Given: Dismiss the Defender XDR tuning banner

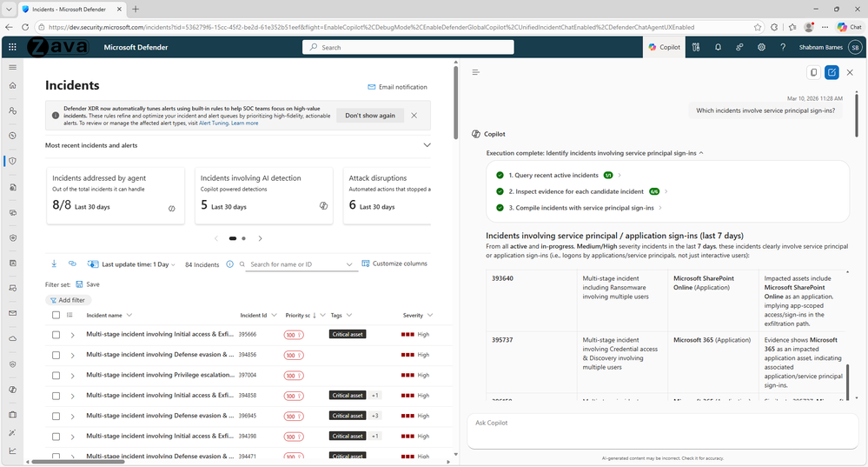Looking at the screenshot, I should [x=414, y=115].
